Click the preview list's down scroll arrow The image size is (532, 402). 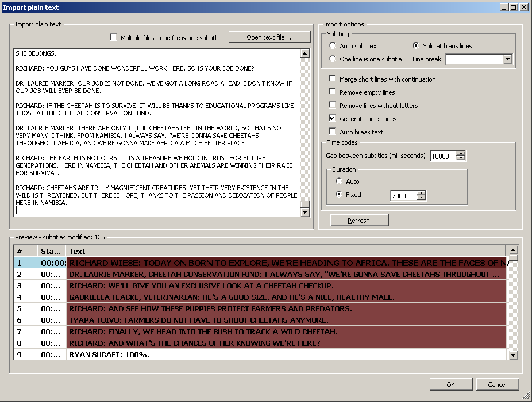[x=513, y=355]
